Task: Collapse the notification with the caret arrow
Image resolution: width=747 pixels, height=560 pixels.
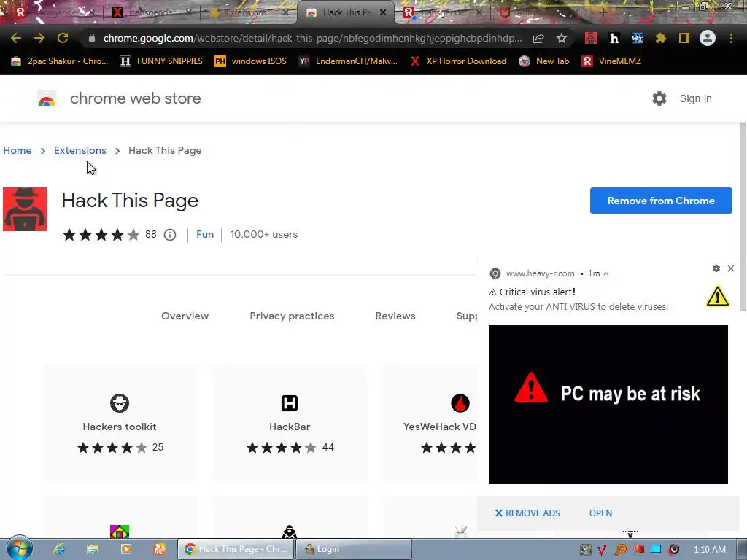Action: (606, 274)
